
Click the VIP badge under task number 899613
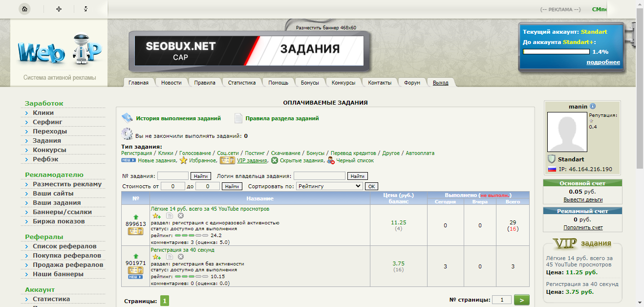(x=135, y=231)
